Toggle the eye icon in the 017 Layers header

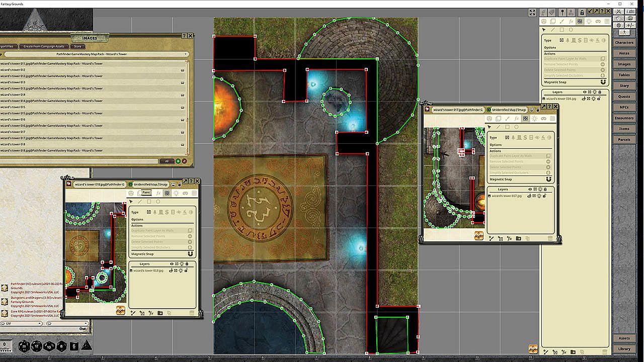[x=530, y=189]
